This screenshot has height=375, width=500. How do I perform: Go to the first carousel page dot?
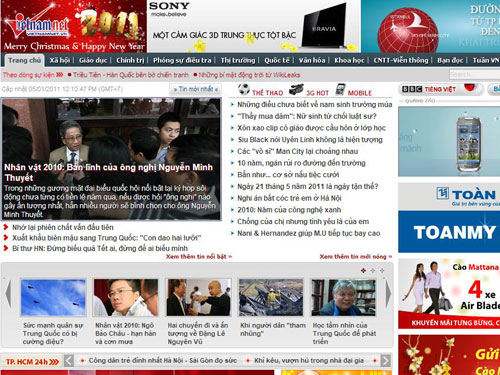[363, 270]
